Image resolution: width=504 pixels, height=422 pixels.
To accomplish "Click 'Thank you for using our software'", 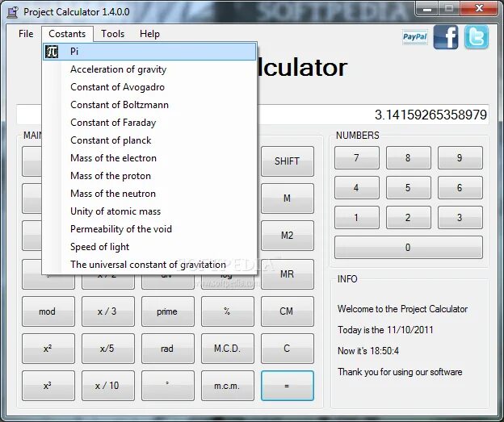I will [400, 372].
